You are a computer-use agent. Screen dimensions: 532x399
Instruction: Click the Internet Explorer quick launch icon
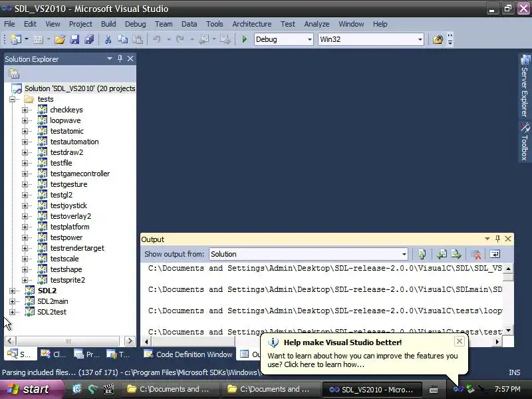[x=77, y=389]
